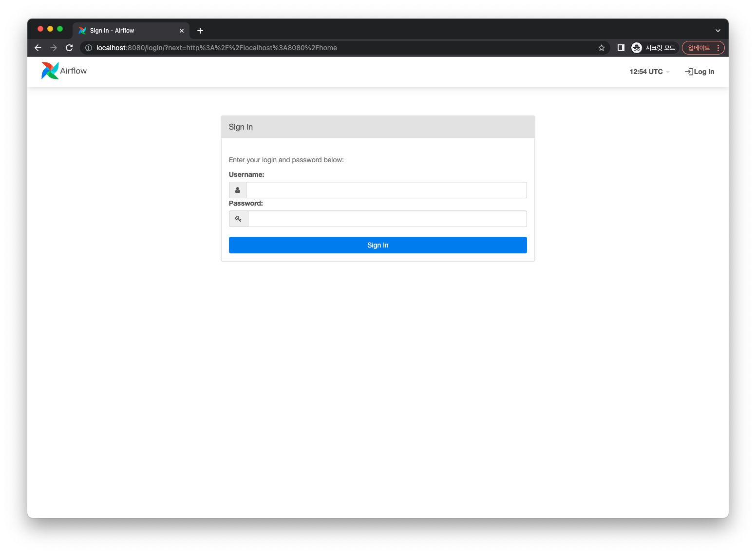Image resolution: width=756 pixels, height=554 pixels.
Task: Close the Sign In - Airflow tab
Action: pos(182,31)
